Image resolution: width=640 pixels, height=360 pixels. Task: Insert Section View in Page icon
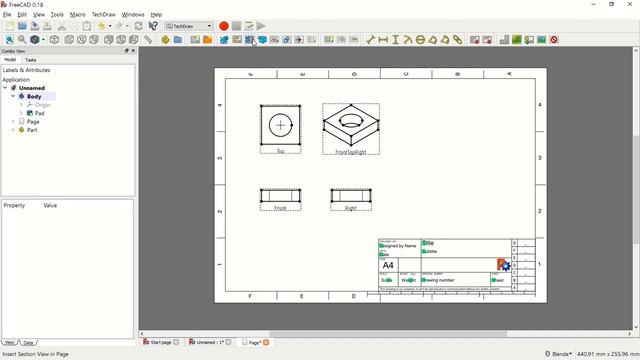pyautogui.click(x=249, y=40)
